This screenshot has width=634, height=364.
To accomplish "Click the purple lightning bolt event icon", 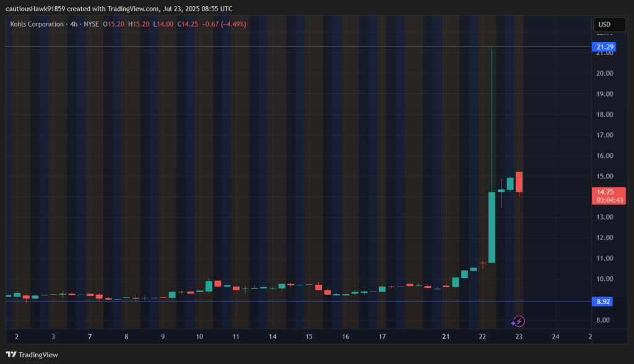I will pyautogui.click(x=519, y=321).
